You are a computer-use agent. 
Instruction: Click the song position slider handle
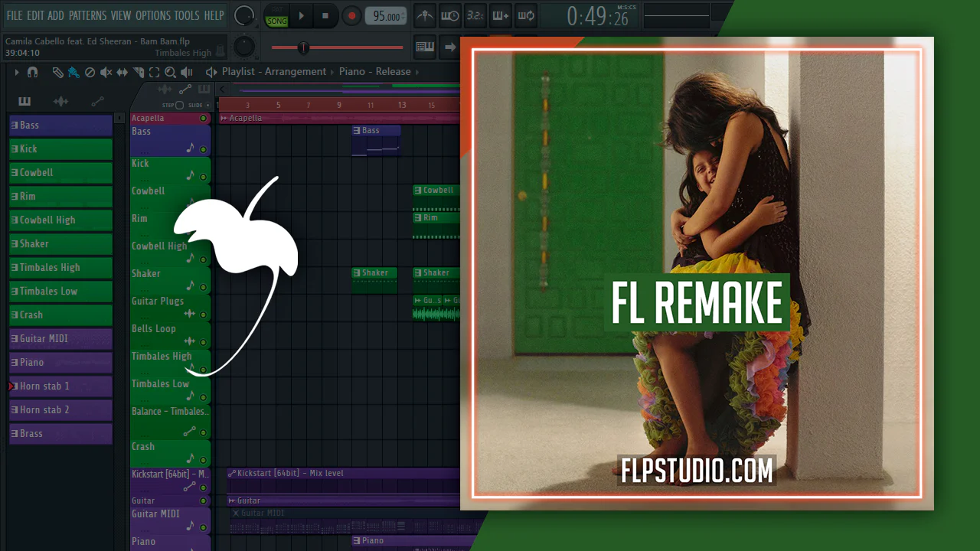coord(303,47)
